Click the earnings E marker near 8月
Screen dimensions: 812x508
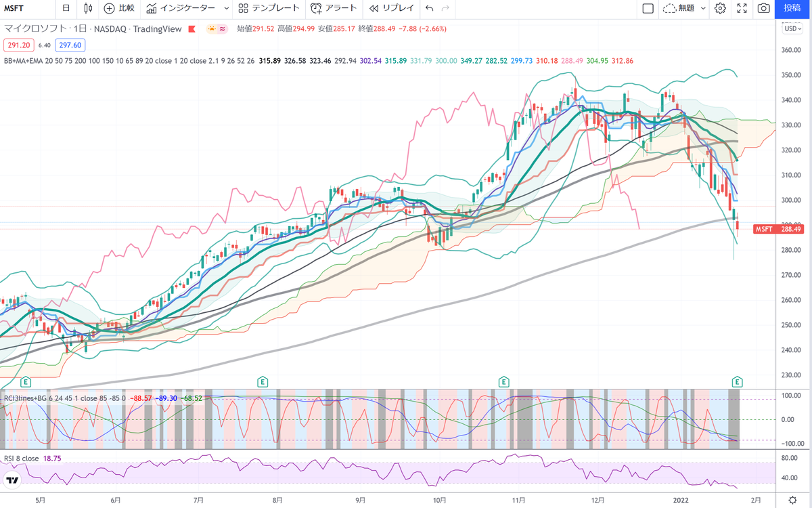coord(262,382)
